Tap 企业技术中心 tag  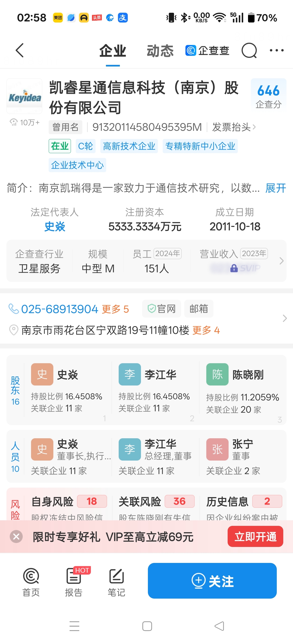tap(77, 165)
